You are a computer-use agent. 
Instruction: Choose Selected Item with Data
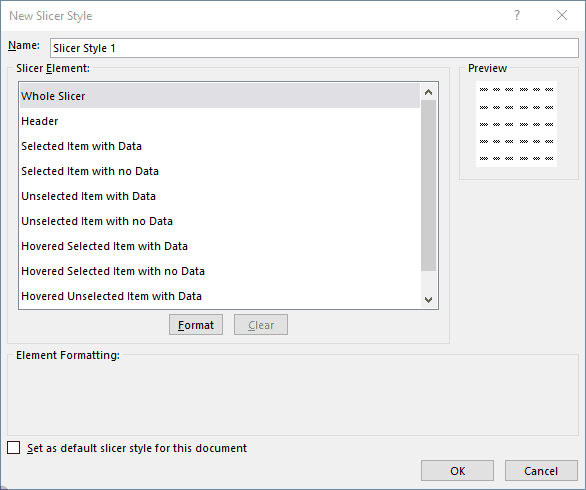coord(220,146)
